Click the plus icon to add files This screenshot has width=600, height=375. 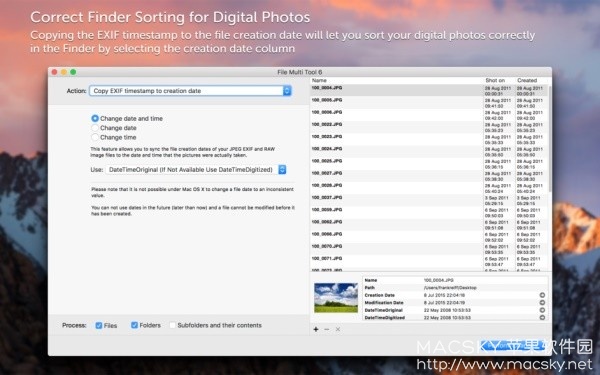pyautogui.click(x=316, y=329)
